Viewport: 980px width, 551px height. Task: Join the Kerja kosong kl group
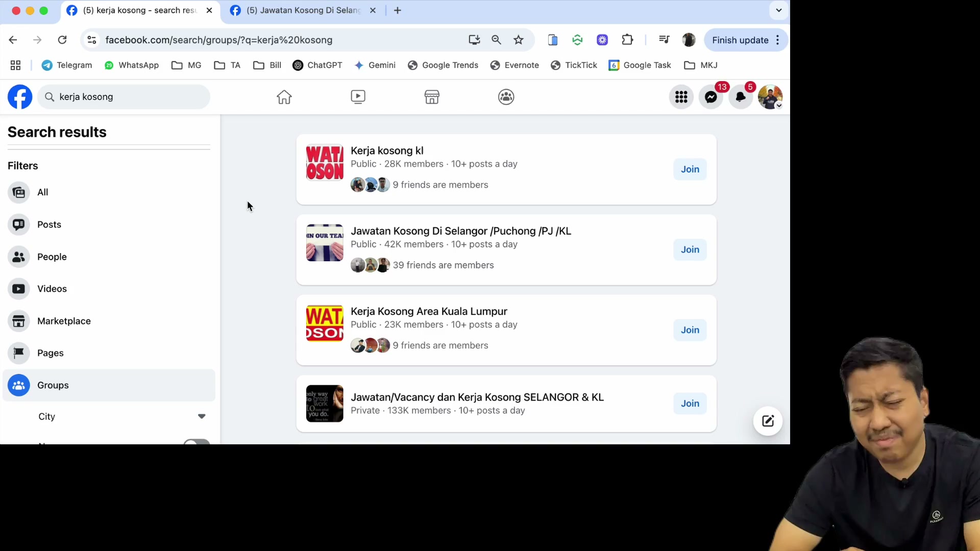click(x=690, y=169)
